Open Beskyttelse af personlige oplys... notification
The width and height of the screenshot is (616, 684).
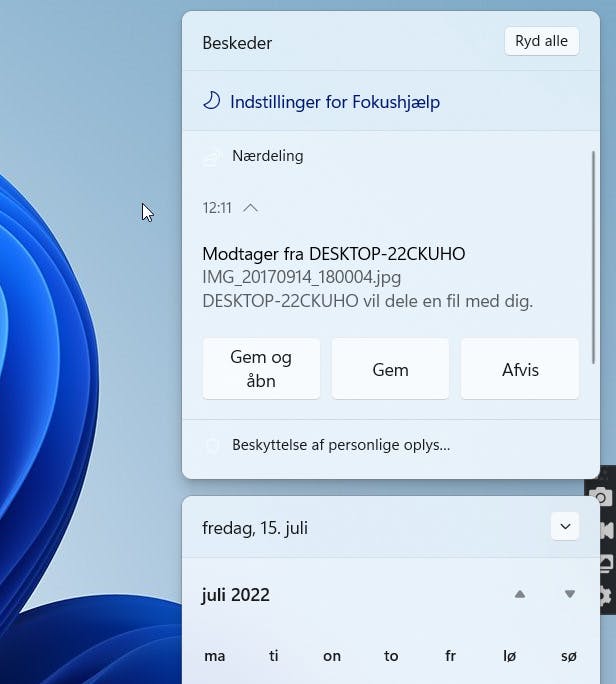(x=340, y=445)
